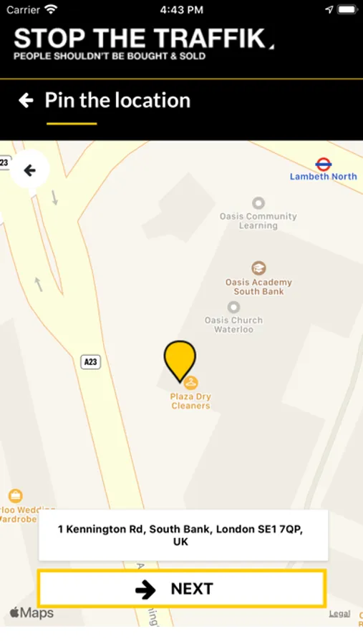Tap the Apple Maps logo
The image size is (363, 644).
[32, 613]
